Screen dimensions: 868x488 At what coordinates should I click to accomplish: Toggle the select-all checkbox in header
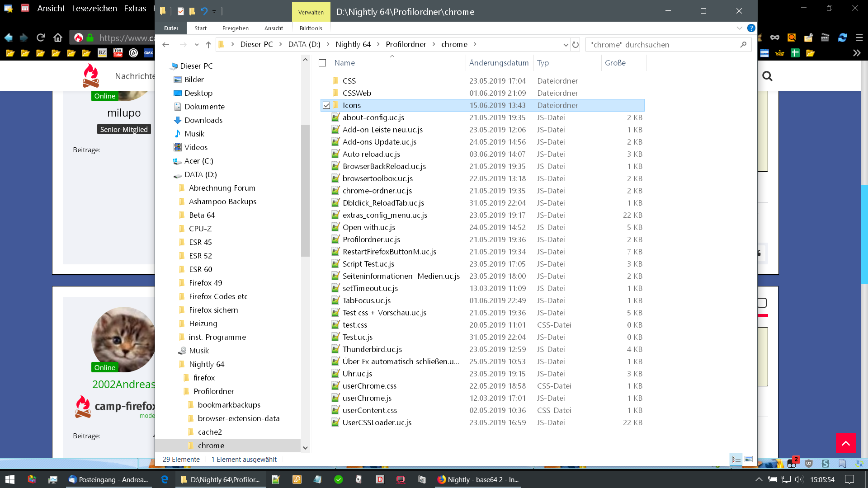coord(322,63)
